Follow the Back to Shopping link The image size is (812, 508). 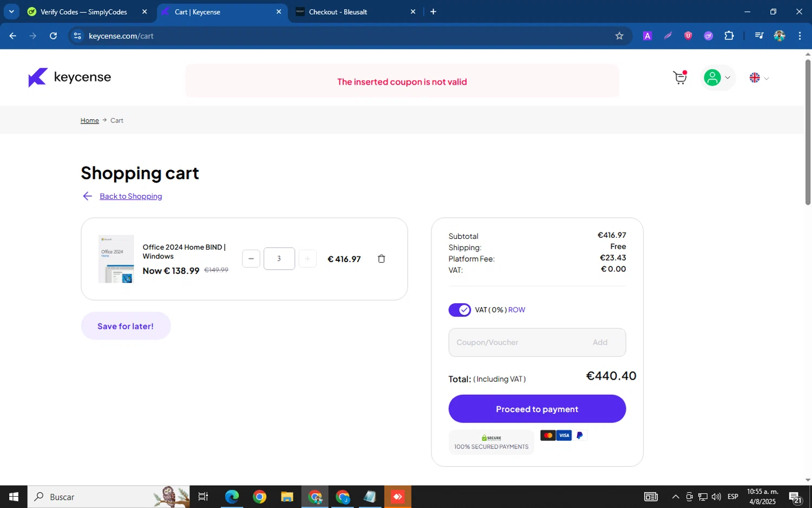click(x=131, y=196)
